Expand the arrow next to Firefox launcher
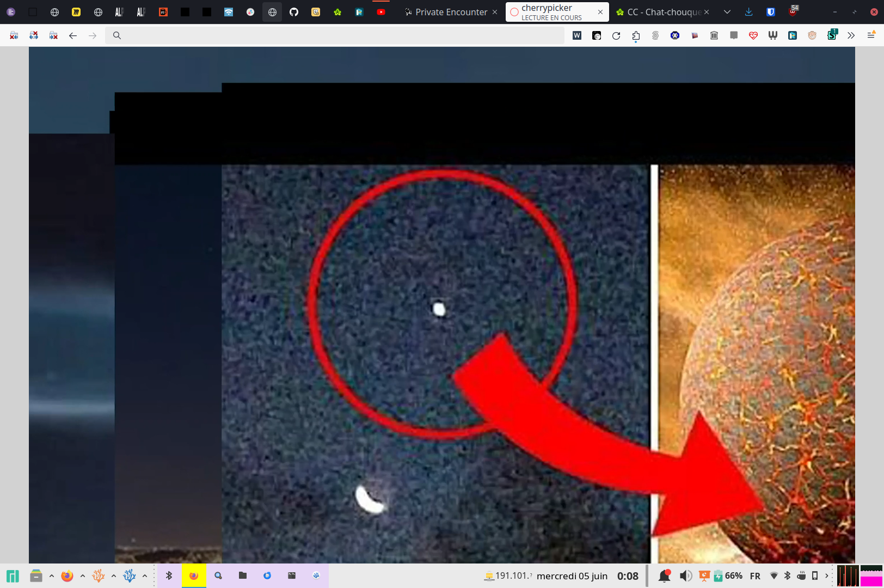The height and width of the screenshot is (588, 884). coord(83,576)
